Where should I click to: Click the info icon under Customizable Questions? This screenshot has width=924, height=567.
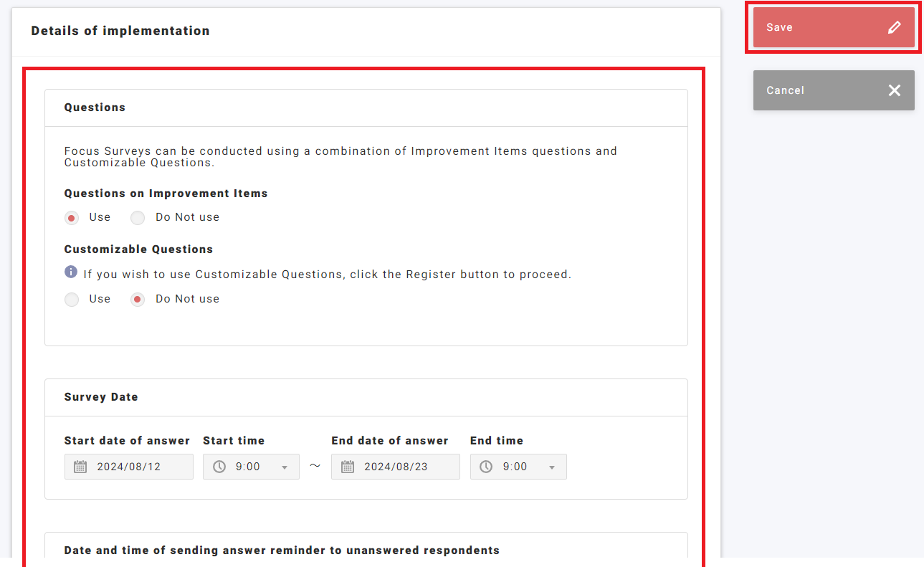tap(71, 272)
